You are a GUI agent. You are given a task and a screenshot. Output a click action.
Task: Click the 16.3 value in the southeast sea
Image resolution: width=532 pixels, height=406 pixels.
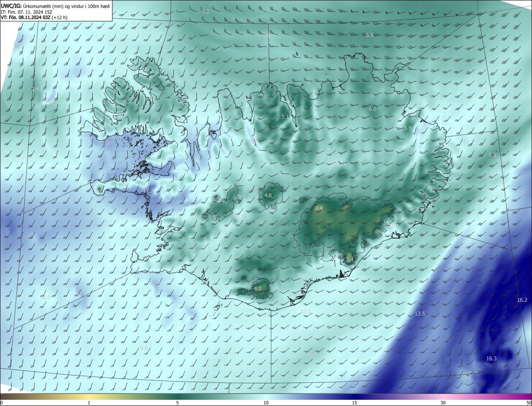(491, 359)
